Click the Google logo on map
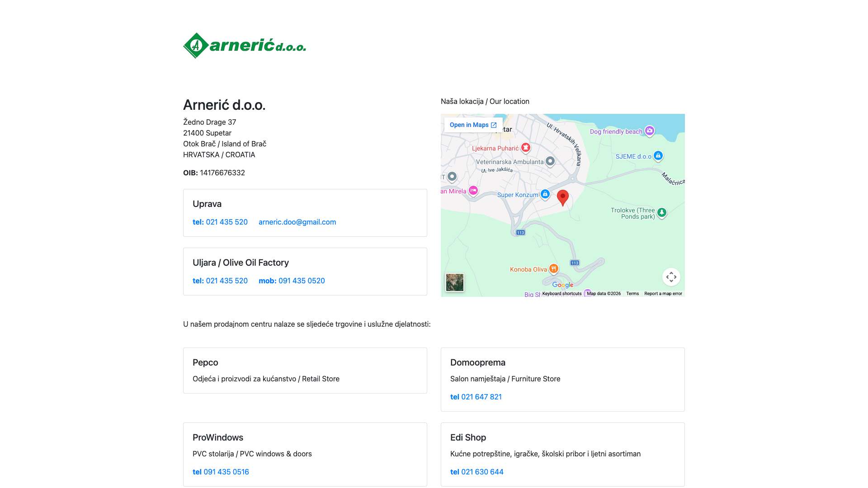This screenshot has height=488, width=868. [x=563, y=285]
